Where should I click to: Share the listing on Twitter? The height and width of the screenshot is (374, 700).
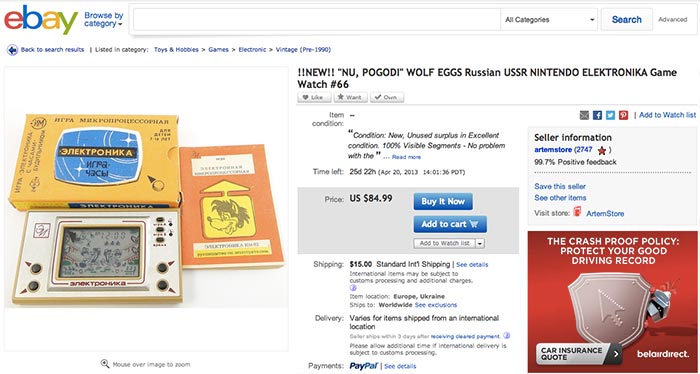(610, 115)
